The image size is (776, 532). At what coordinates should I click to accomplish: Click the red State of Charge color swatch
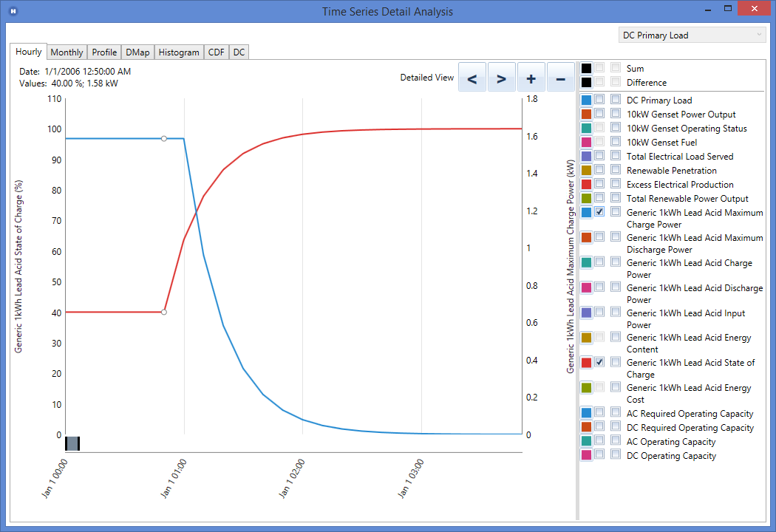(586, 362)
